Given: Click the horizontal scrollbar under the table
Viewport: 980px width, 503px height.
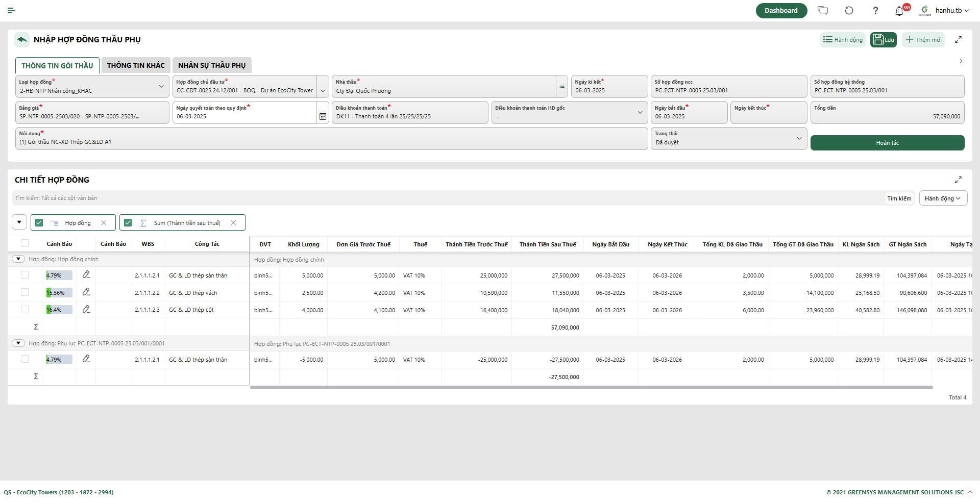Looking at the screenshot, I should 591,388.
